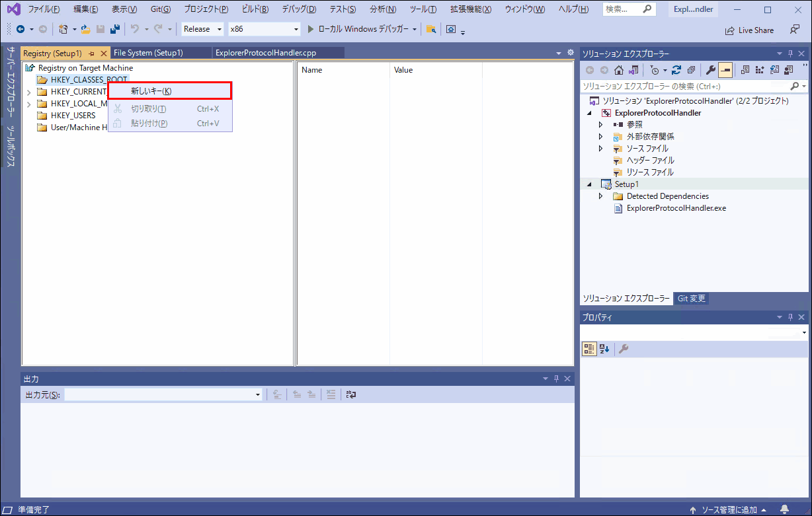Viewport: 812px width, 516px height.
Task: Collapse the Setup1 project node
Action: [x=589, y=184]
